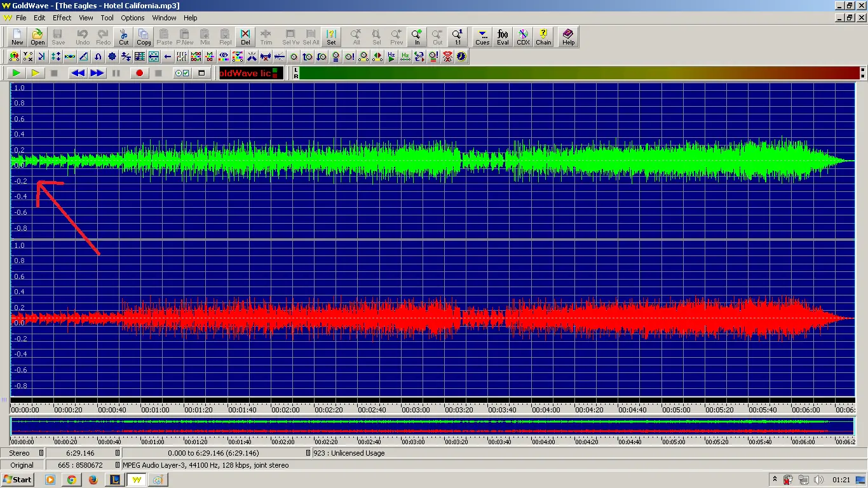Open the Cue Points window via the Cues icon

482,36
